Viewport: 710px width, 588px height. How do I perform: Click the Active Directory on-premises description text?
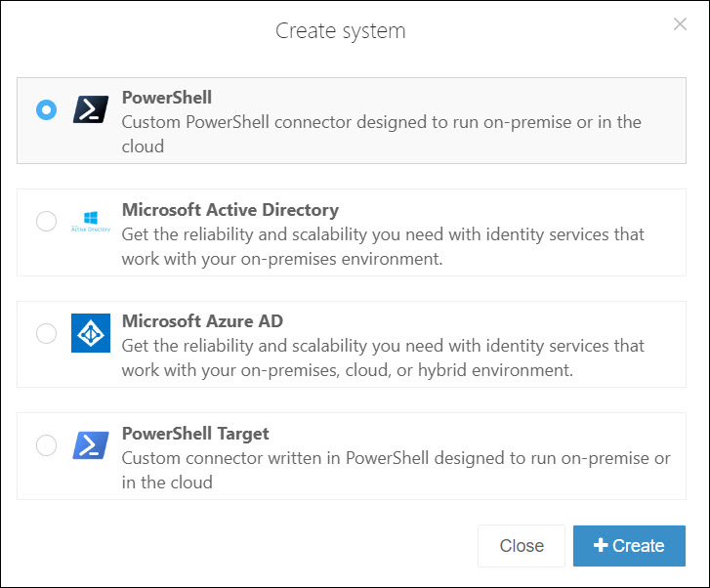click(x=383, y=246)
